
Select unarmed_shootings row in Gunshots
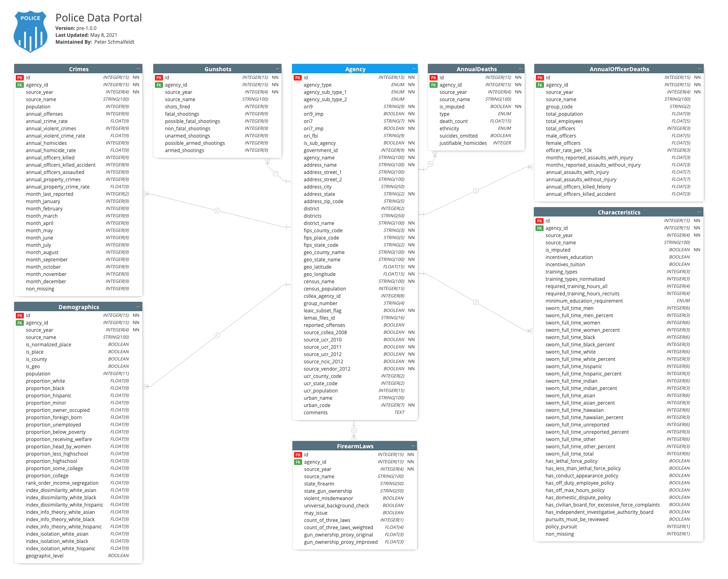[218, 136]
